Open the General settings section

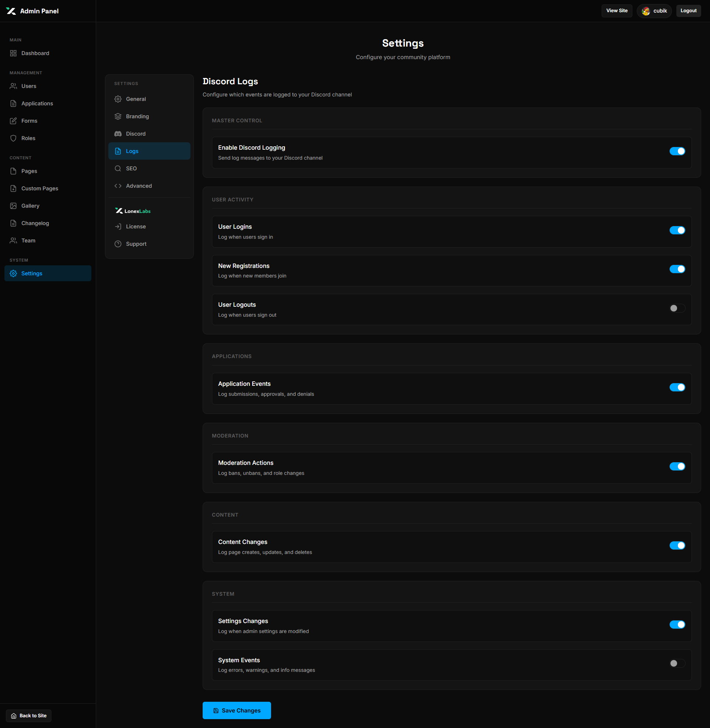click(x=149, y=99)
